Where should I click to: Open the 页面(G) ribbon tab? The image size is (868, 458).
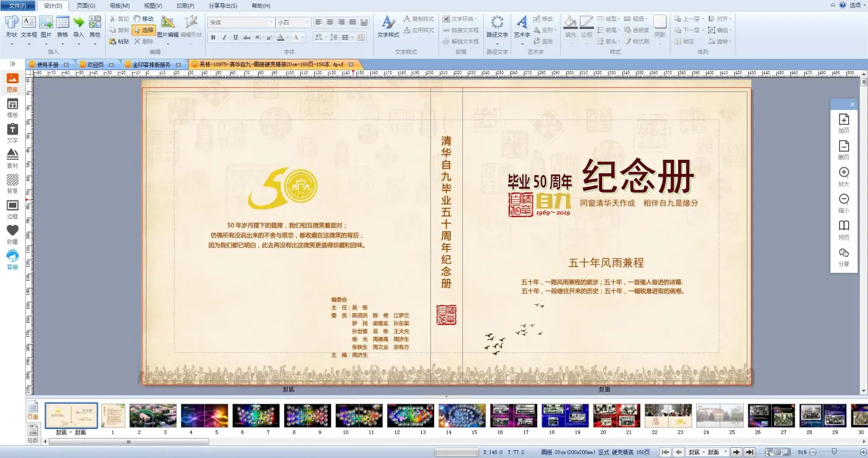(86, 5)
